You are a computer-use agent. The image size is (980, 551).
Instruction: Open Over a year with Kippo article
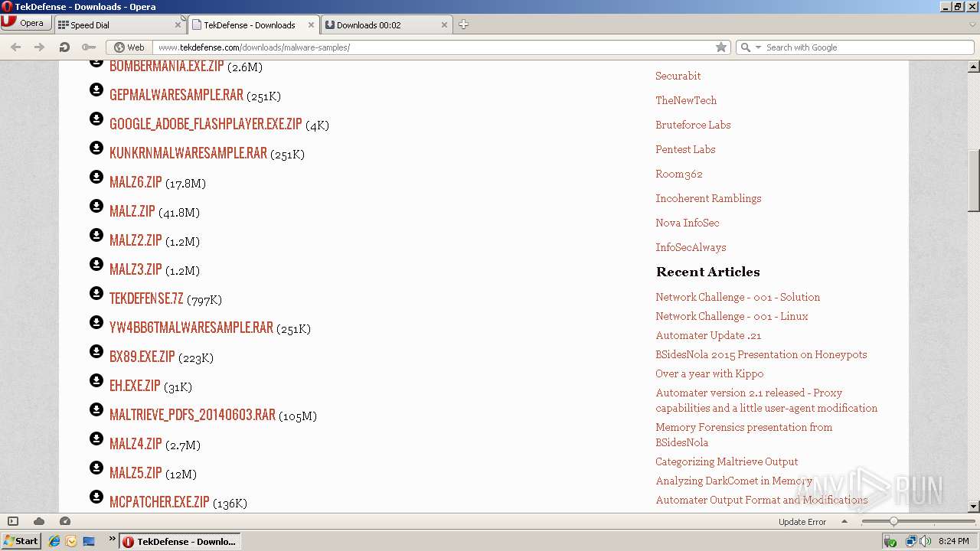(x=709, y=373)
